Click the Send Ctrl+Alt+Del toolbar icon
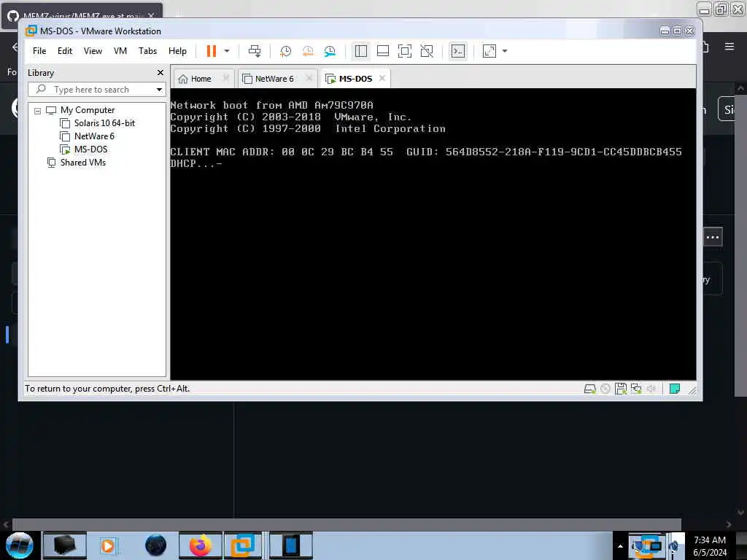The width and height of the screenshot is (747, 560). tap(255, 51)
